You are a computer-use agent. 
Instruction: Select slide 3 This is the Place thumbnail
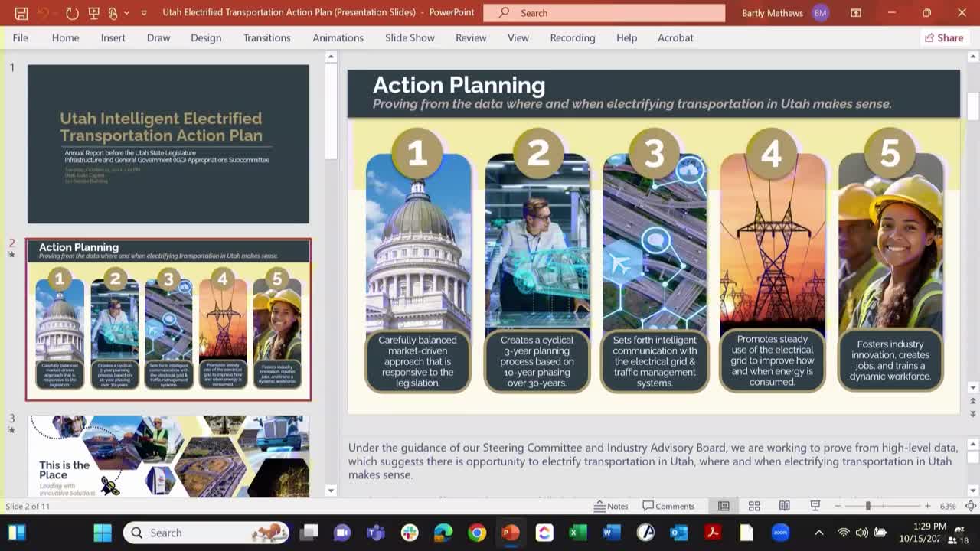(168, 456)
